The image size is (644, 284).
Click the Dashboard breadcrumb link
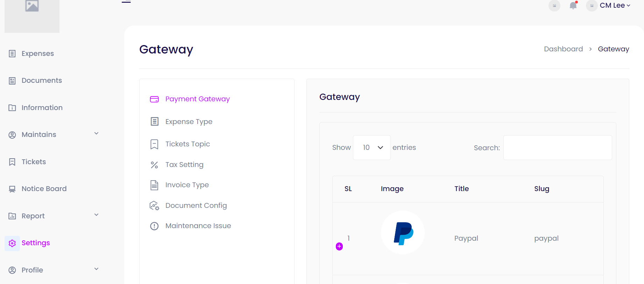click(x=563, y=49)
